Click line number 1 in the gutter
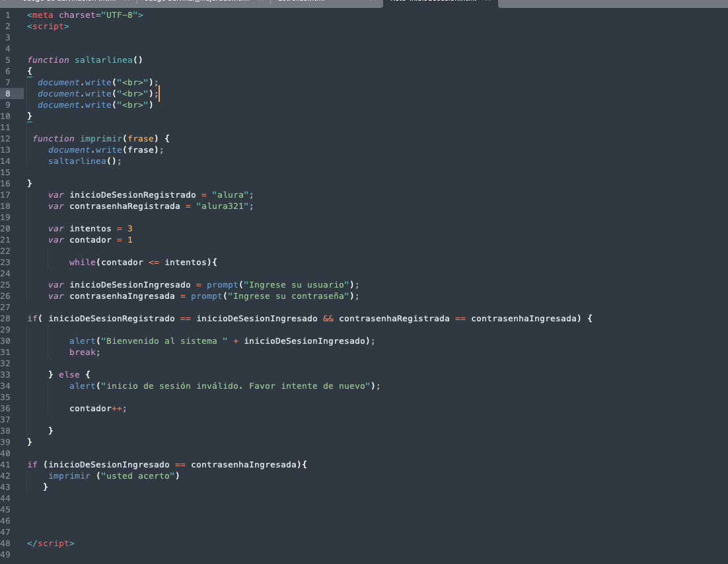 click(8, 15)
